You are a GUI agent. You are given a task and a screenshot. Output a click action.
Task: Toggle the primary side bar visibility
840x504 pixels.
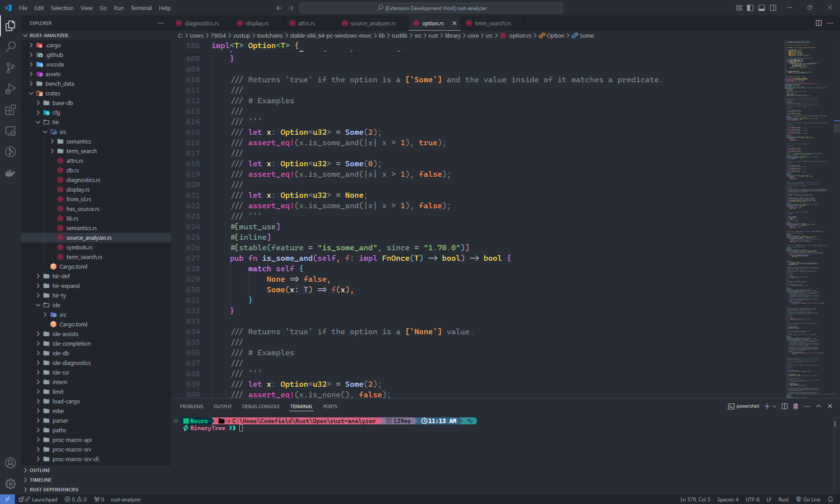point(750,8)
